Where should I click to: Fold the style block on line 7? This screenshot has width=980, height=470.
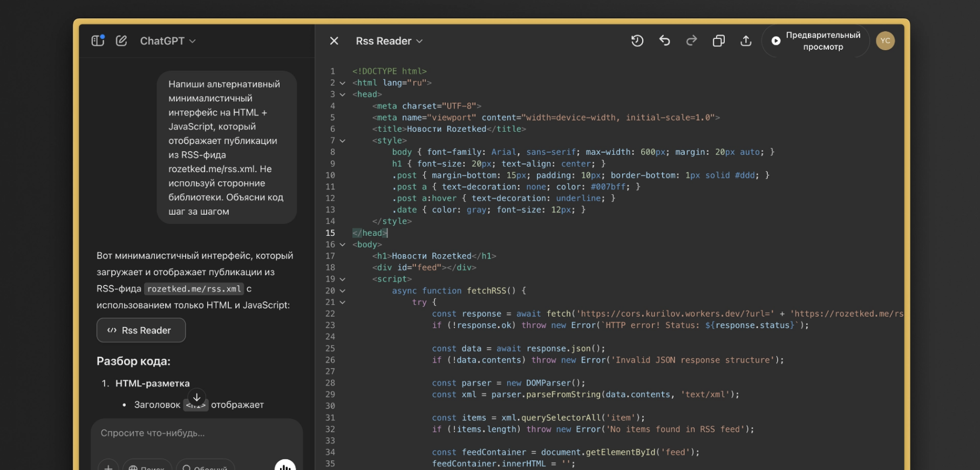coord(342,141)
